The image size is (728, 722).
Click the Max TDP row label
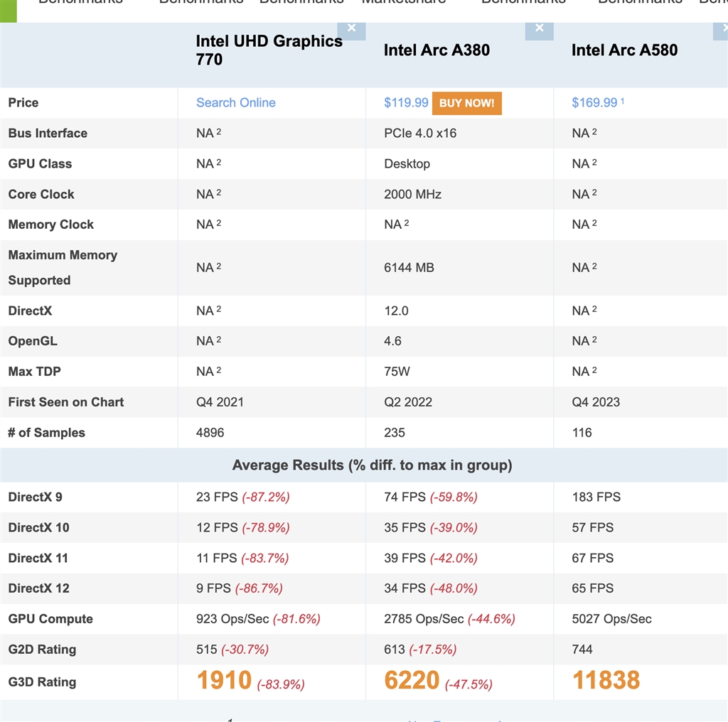pyautogui.click(x=34, y=372)
